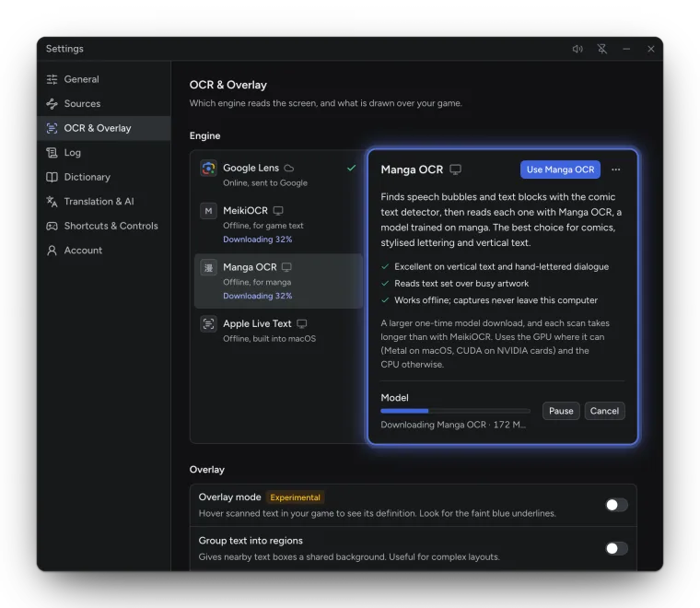
Task: Click the Use Manga OCR button
Action: (x=560, y=170)
